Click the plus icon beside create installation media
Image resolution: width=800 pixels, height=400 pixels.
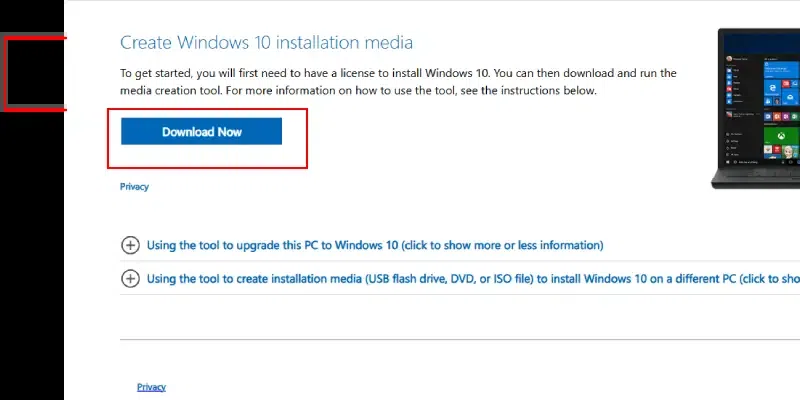click(x=130, y=279)
